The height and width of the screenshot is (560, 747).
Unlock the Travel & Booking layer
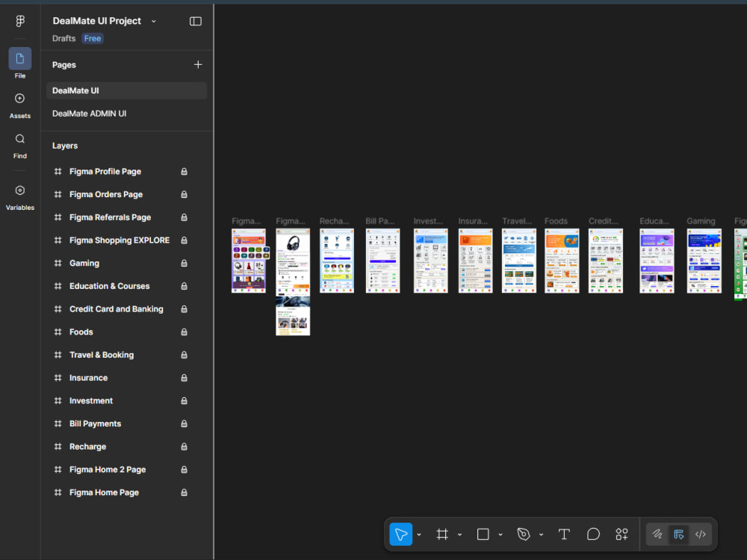184,355
